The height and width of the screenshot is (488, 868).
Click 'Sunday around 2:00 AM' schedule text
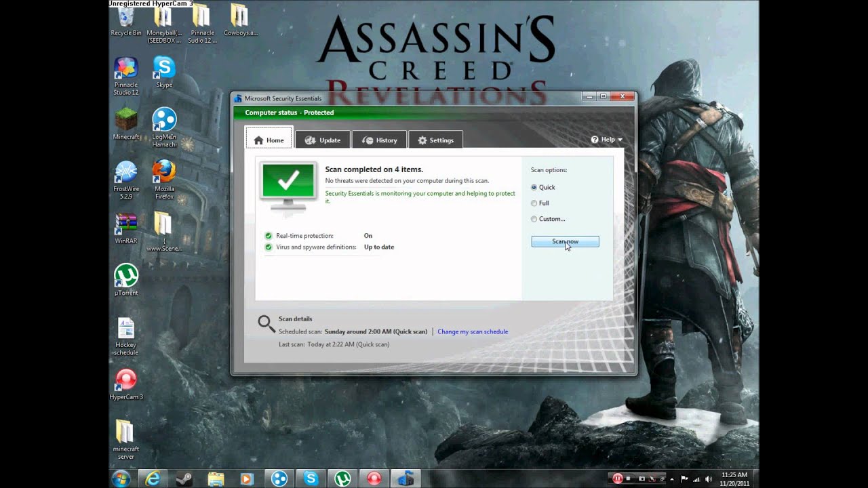[376, 331]
